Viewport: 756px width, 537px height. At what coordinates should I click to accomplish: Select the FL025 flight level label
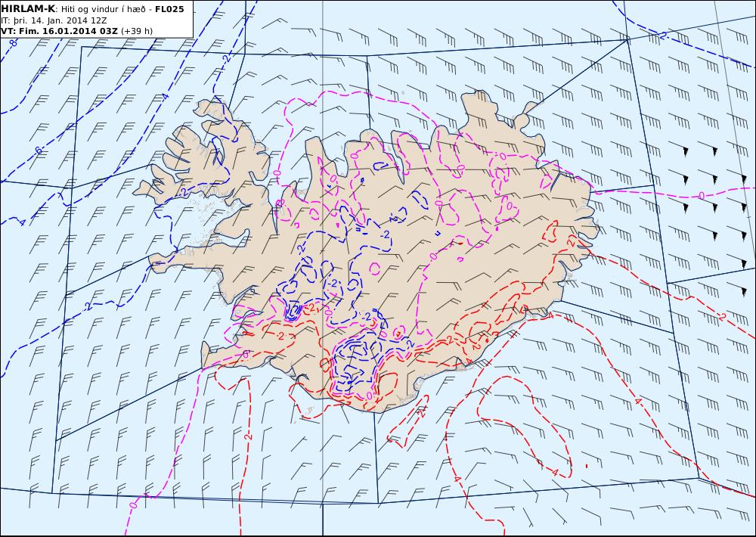click(169, 9)
